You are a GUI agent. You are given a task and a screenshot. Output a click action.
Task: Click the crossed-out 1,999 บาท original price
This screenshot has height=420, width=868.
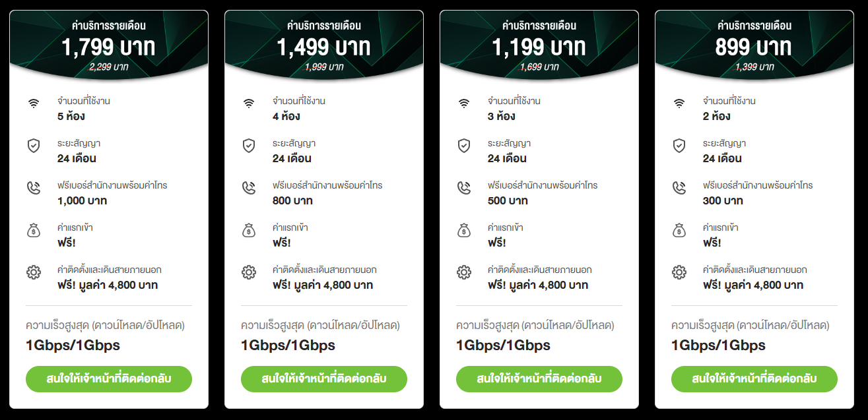tap(323, 67)
